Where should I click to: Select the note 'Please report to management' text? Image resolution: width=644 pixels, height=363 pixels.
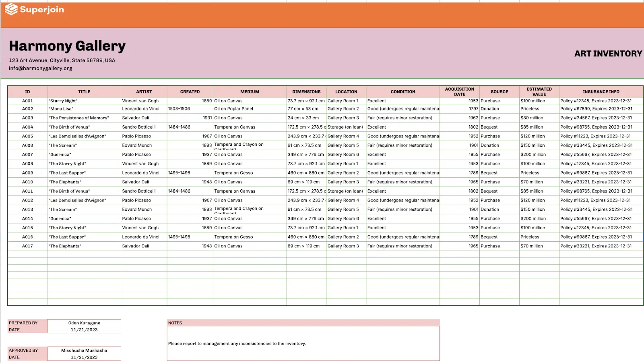(x=237, y=344)
